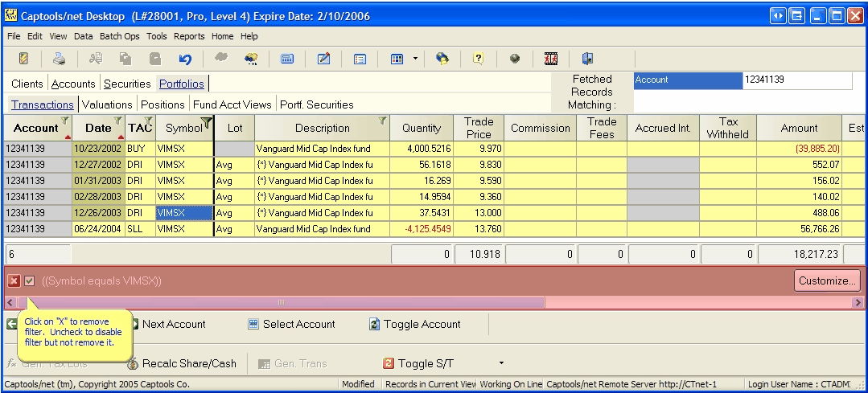
Task: Click the blue undo arrow icon
Action: (x=185, y=59)
